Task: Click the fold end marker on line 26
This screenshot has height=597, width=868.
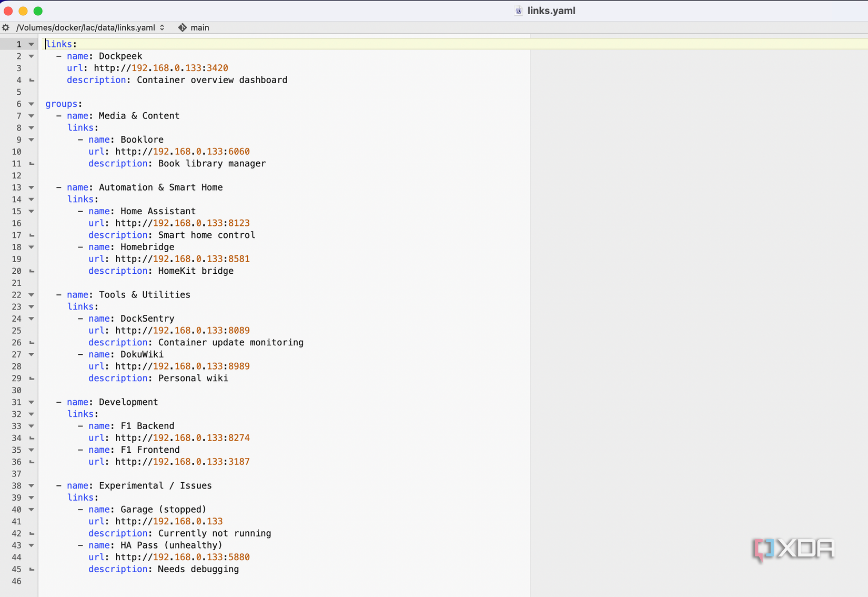Action: [x=32, y=343]
